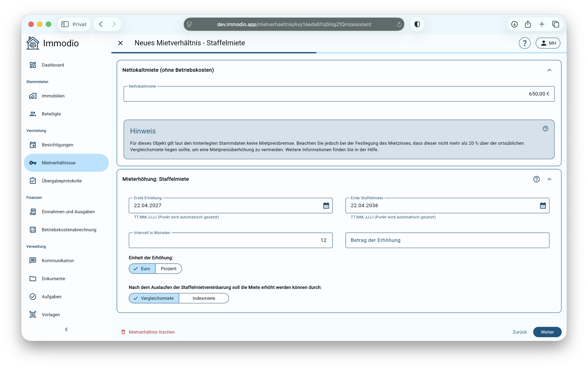
Task: Go forward in browser history
Action: pos(114,24)
